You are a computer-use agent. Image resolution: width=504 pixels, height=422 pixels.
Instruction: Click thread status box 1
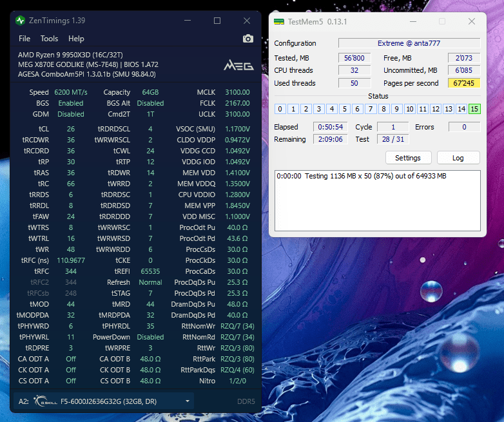(293, 109)
